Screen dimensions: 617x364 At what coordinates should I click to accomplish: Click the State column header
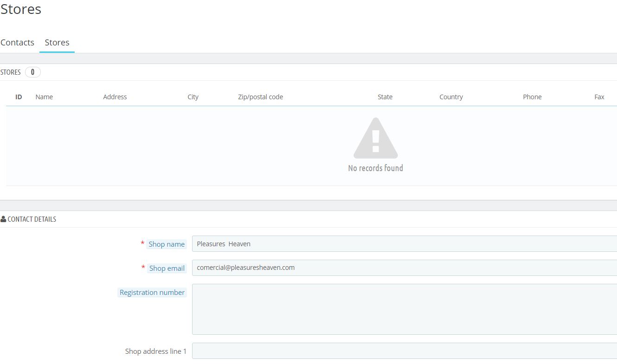point(385,97)
